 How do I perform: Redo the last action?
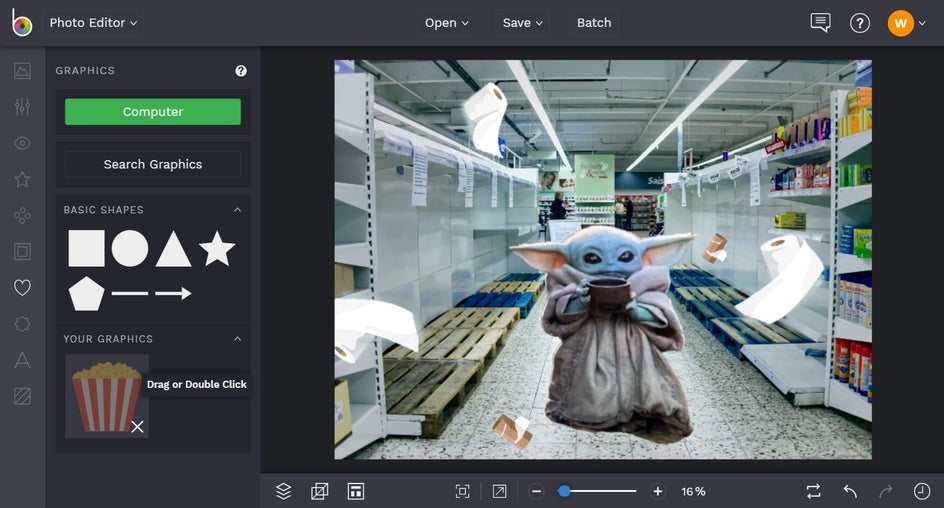[x=886, y=492]
